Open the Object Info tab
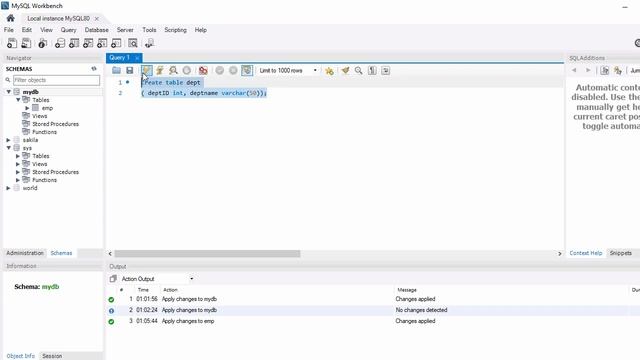This screenshot has height=360, width=640. tap(20, 356)
